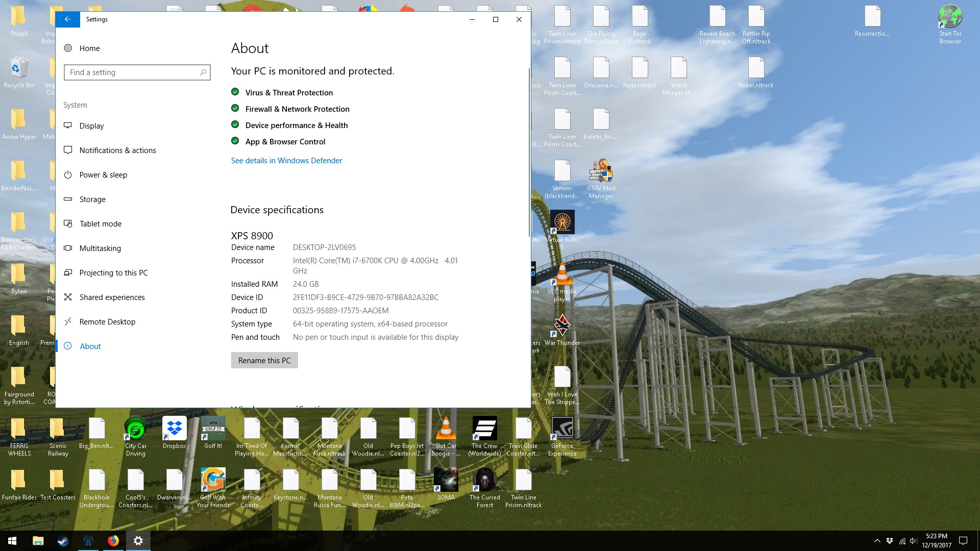Click the search magnifier in Find a setting
This screenshot has height=551, width=980.
tap(203, 72)
